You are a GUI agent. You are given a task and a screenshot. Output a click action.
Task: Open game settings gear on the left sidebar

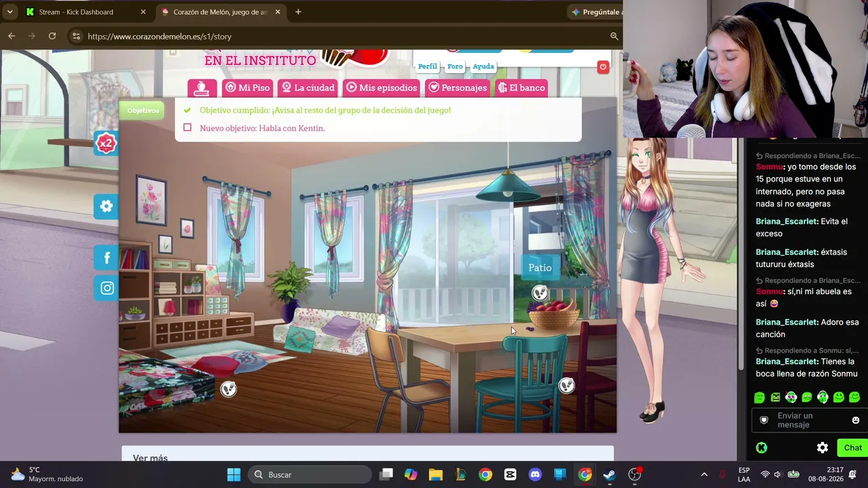pos(106,207)
